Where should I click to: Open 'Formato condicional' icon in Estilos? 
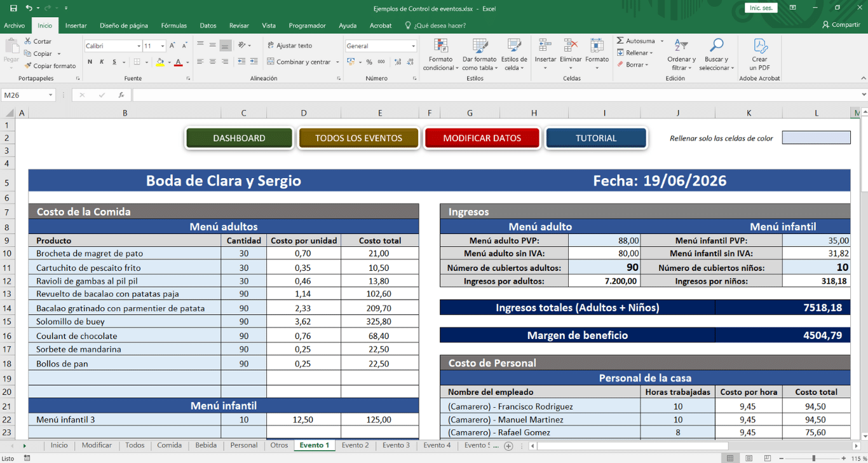tap(440, 46)
